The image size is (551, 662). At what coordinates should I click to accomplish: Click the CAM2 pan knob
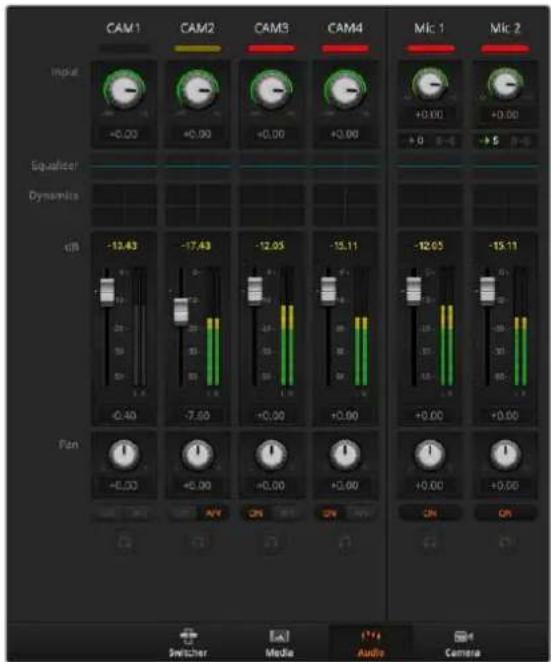point(198,455)
